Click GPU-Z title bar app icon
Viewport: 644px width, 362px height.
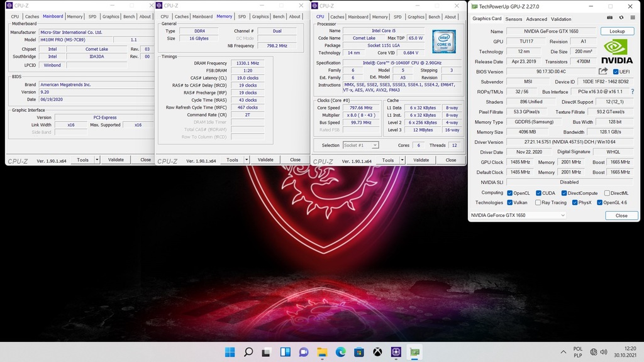(x=474, y=6)
